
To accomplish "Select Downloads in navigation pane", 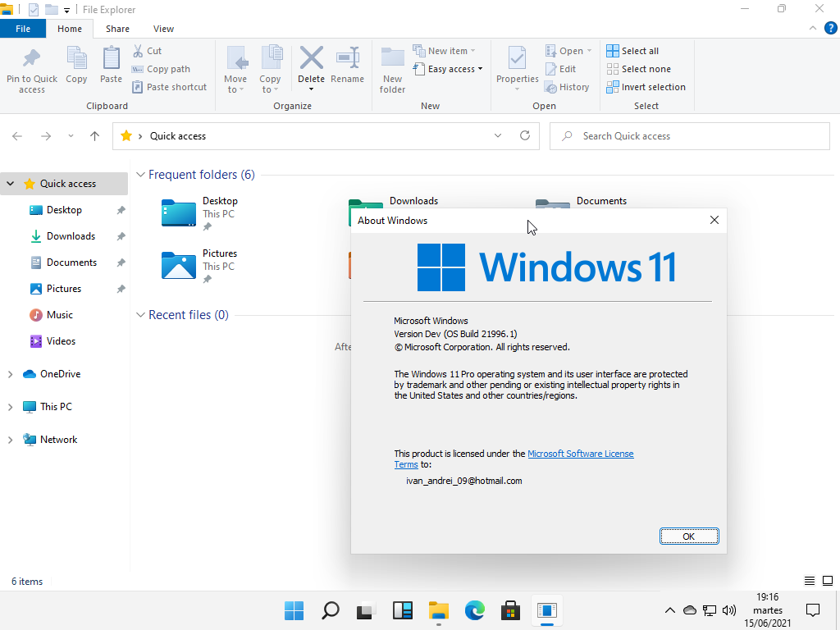I will (x=62, y=236).
